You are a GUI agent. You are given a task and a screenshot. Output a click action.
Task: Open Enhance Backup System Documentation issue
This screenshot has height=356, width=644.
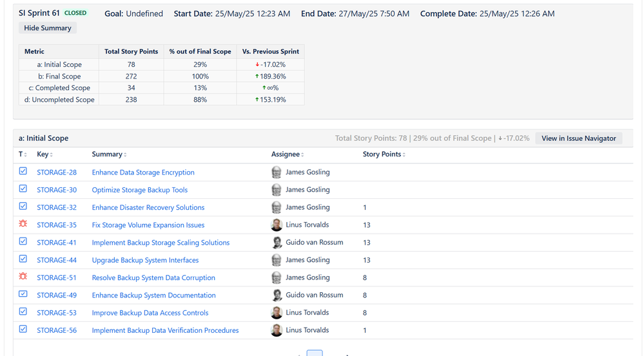(153, 295)
